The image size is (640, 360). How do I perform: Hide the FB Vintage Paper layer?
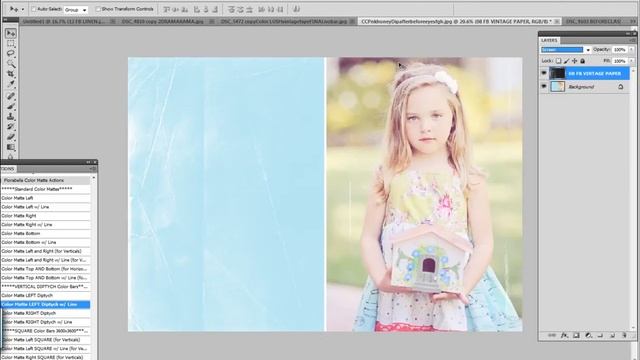click(x=544, y=73)
